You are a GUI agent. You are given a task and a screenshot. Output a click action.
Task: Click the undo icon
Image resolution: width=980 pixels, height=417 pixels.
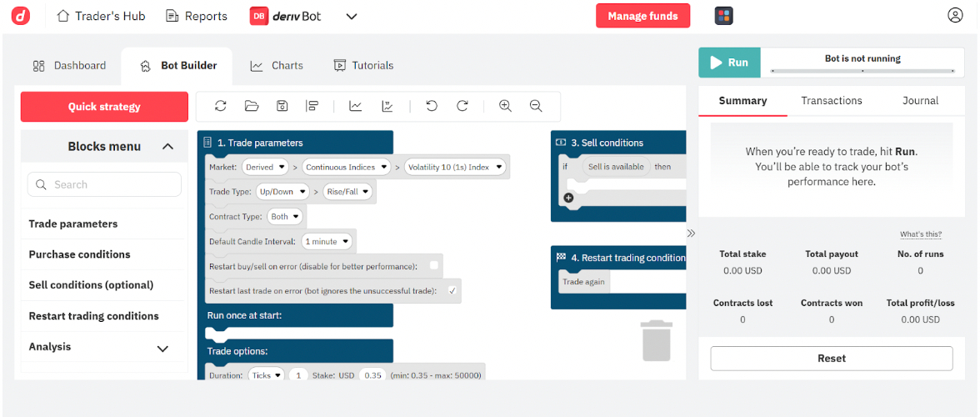tap(432, 106)
